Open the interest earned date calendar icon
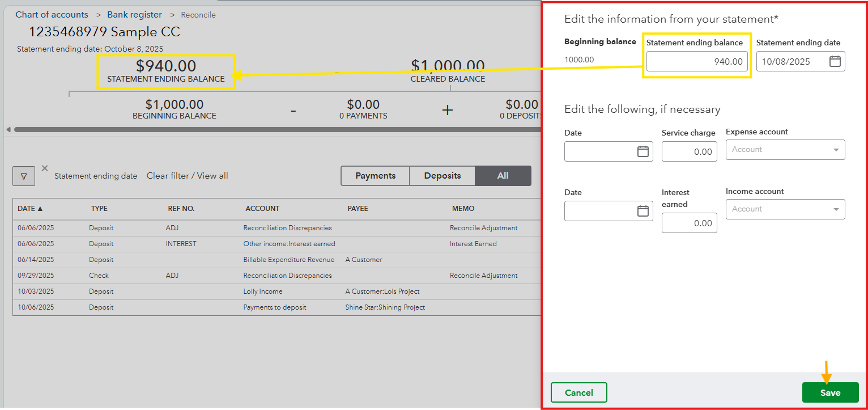This screenshot has height=410, width=868. pyautogui.click(x=643, y=211)
